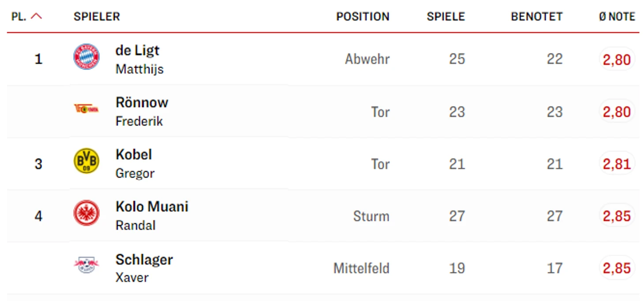Sort by Ø NOTE column header

617,17
